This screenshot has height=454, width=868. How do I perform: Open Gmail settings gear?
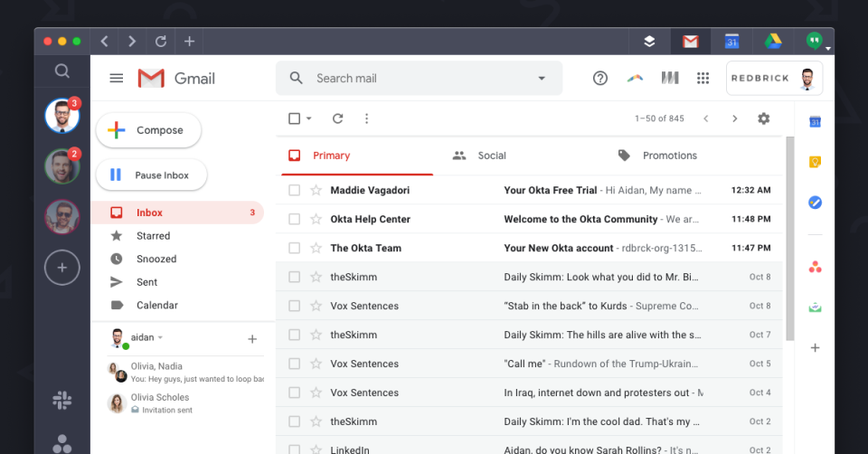pyautogui.click(x=764, y=118)
